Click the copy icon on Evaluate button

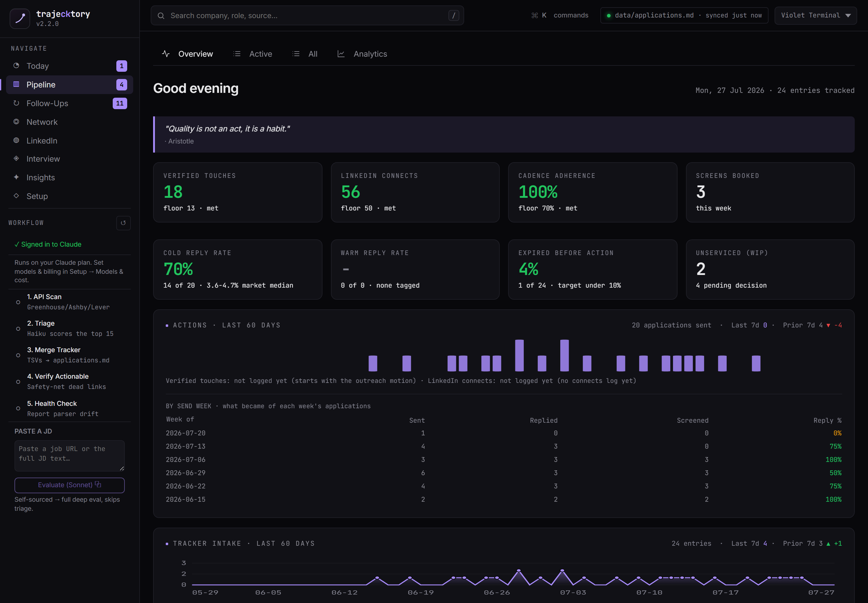pyautogui.click(x=98, y=485)
